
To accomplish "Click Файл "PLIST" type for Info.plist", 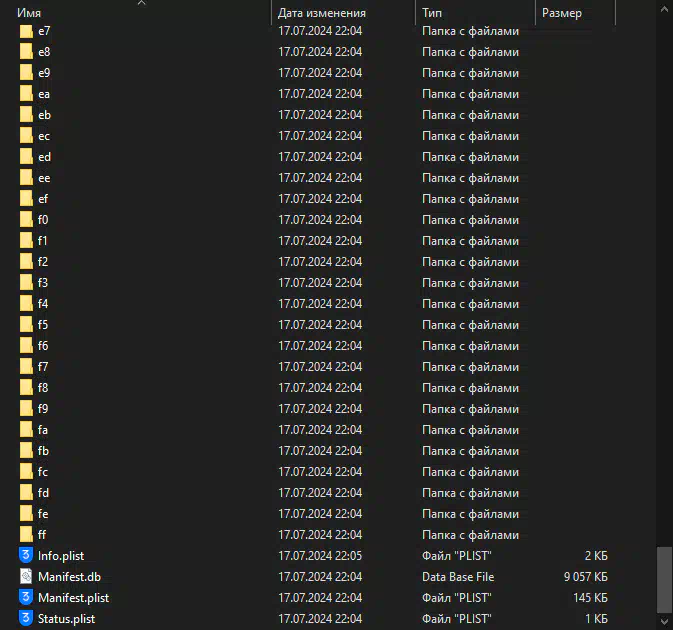I will (457, 556).
